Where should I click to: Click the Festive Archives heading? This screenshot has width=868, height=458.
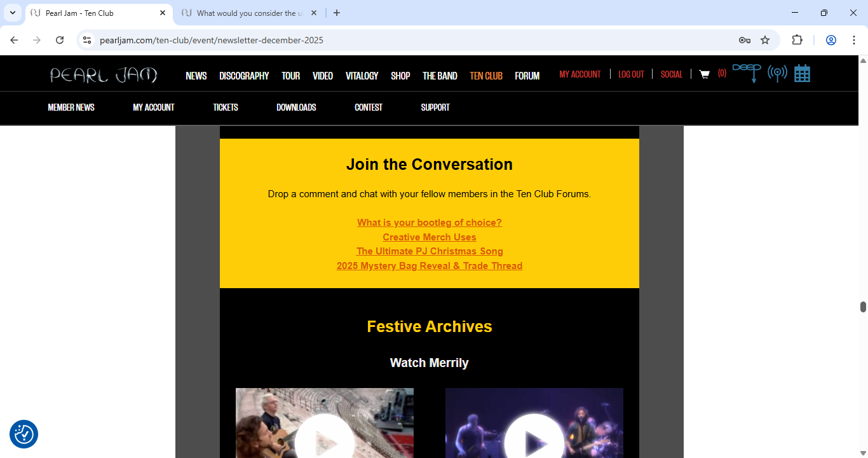[x=430, y=326]
